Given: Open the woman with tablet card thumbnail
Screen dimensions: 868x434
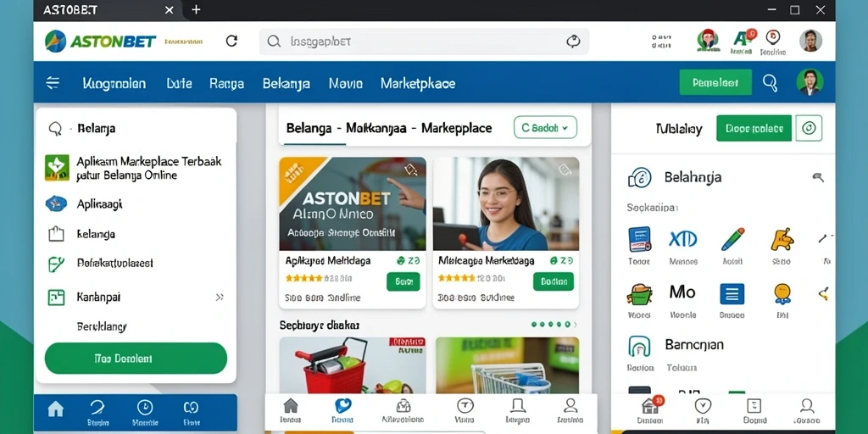Looking at the screenshot, I should click(x=506, y=203).
